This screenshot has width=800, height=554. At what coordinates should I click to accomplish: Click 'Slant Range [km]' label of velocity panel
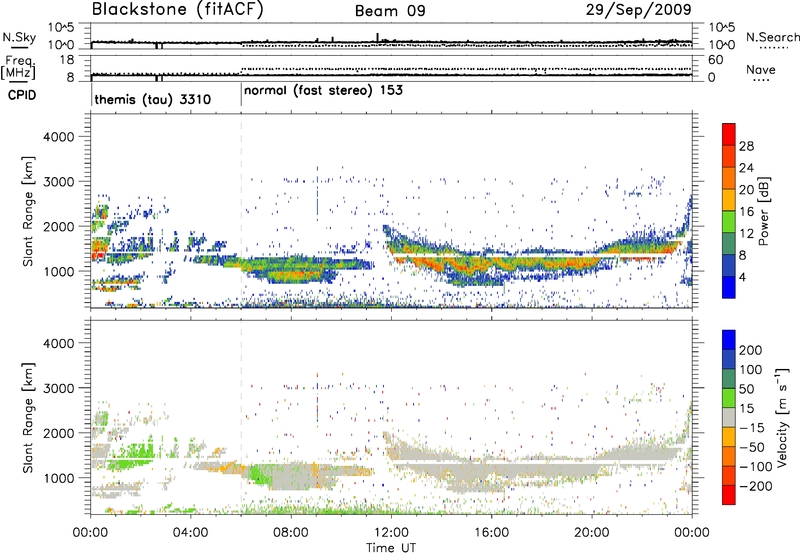click(28, 417)
